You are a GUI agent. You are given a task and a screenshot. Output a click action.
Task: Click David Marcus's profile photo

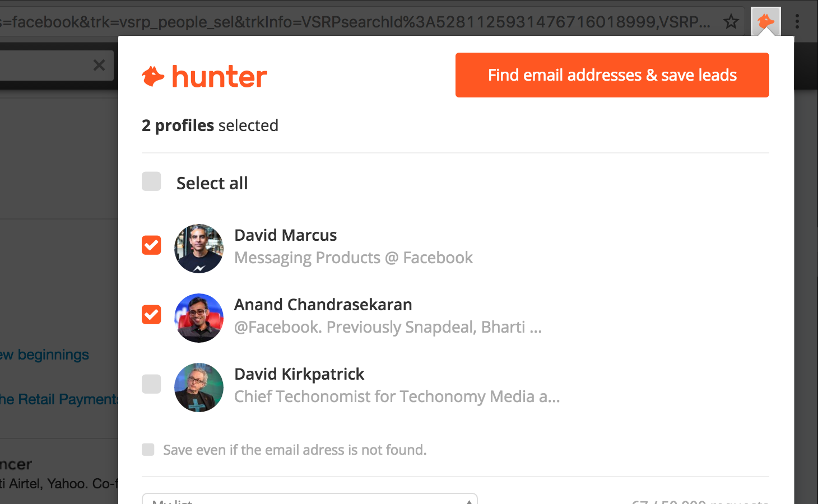199,249
